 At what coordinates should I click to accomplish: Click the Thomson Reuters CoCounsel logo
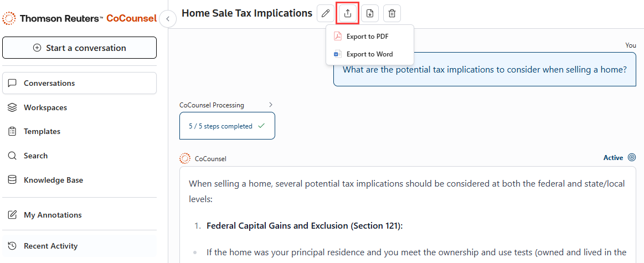pos(80,18)
